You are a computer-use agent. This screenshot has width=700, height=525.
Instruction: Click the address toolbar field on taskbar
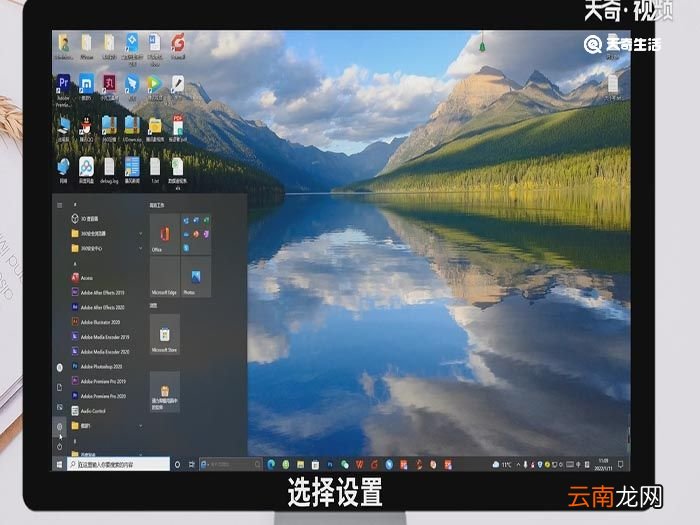pyautogui.click(x=231, y=465)
